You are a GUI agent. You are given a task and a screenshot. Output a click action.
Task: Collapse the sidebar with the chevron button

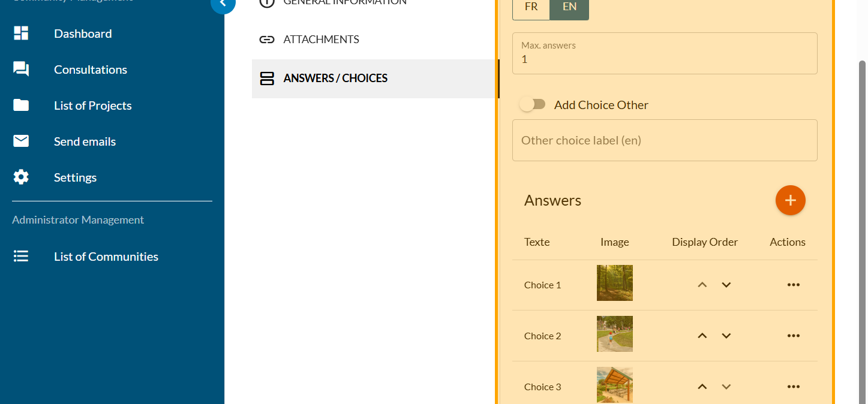223,4
